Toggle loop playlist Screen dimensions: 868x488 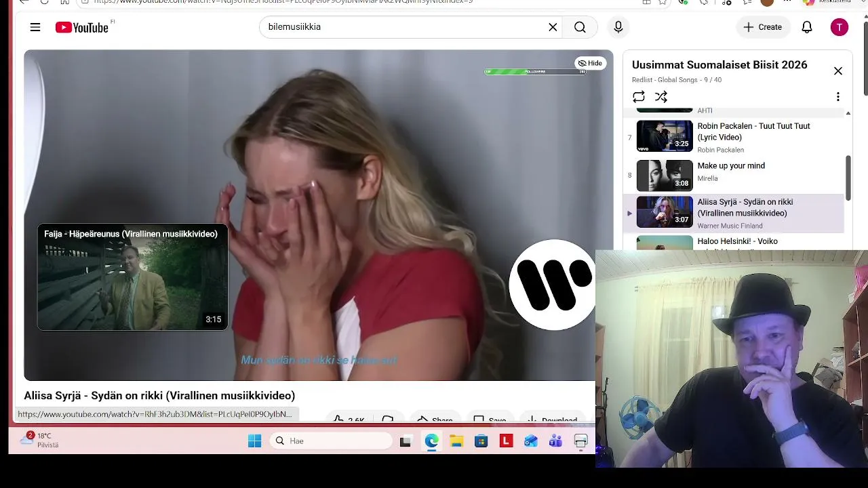(638, 97)
